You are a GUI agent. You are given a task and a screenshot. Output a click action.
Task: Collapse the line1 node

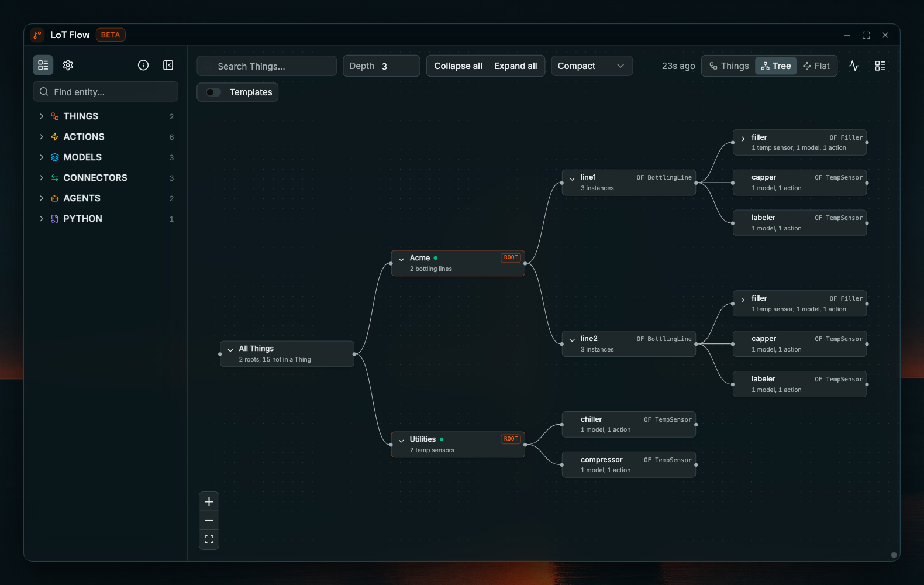[x=572, y=178]
